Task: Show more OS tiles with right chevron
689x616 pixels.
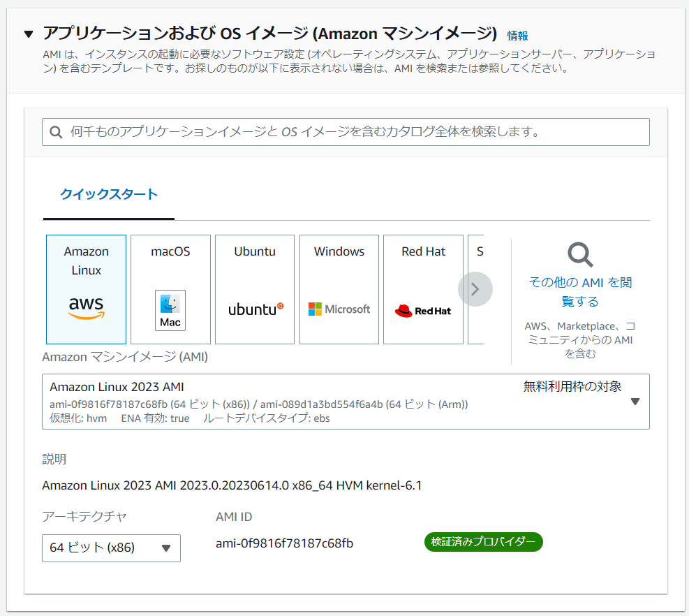Action: pyautogui.click(x=475, y=289)
